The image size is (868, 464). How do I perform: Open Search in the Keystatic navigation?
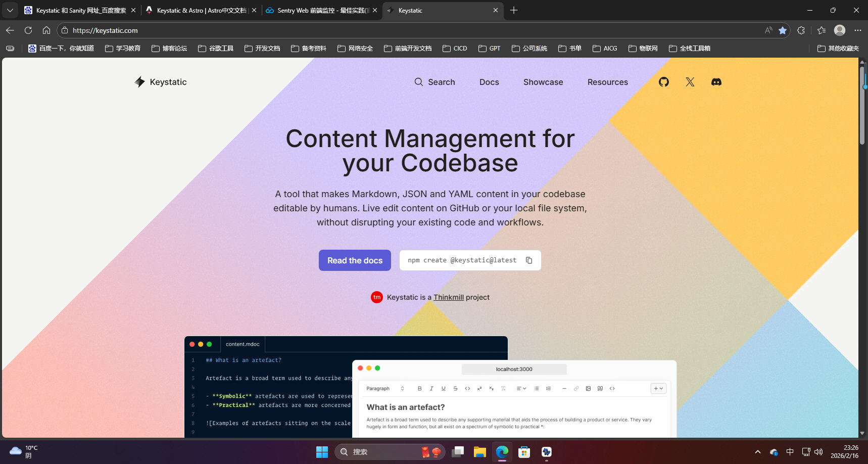435,82
